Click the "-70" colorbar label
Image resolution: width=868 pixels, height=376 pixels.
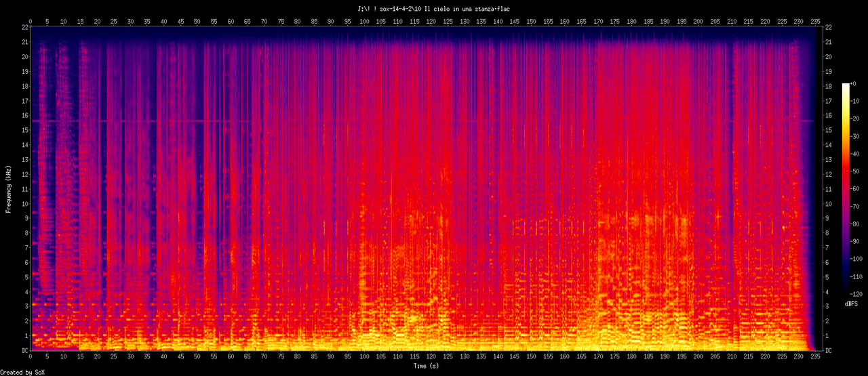click(856, 207)
